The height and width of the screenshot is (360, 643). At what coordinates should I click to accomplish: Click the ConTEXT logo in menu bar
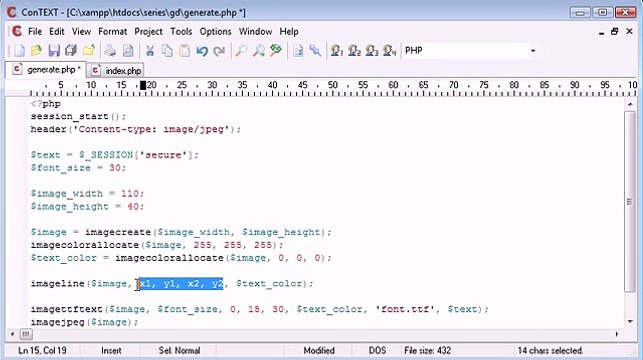tap(16, 31)
